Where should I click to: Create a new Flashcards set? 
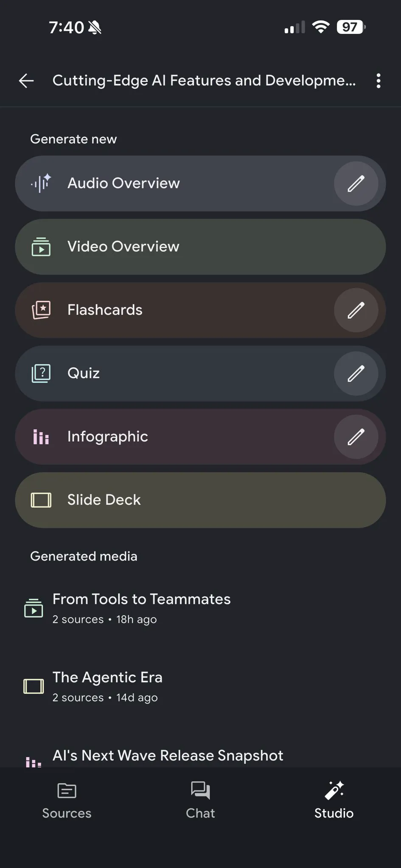174,310
